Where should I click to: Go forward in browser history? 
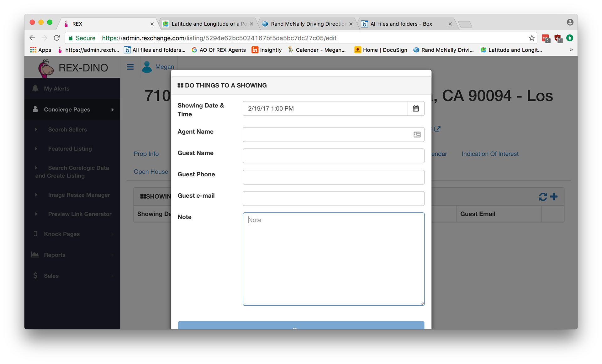(45, 38)
